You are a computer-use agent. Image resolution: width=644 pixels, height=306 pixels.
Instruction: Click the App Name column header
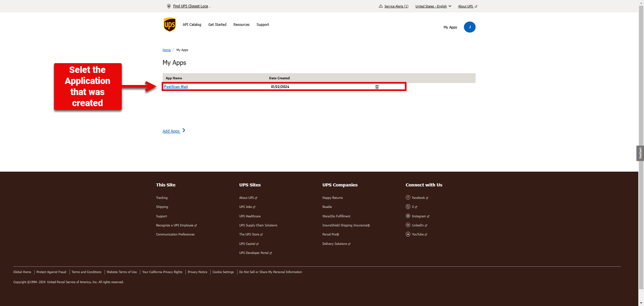[x=174, y=78]
